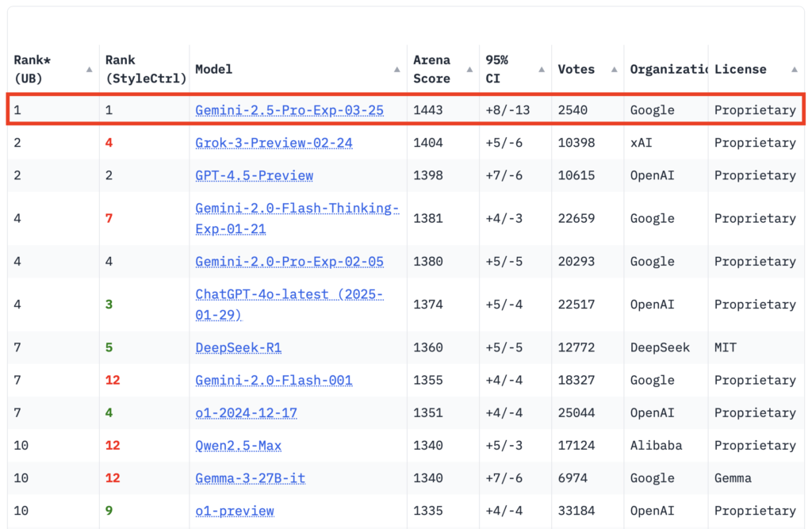Image resolution: width=812 pixels, height=529 pixels.
Task: Select Arena Score 1398 cell
Action: click(x=428, y=175)
